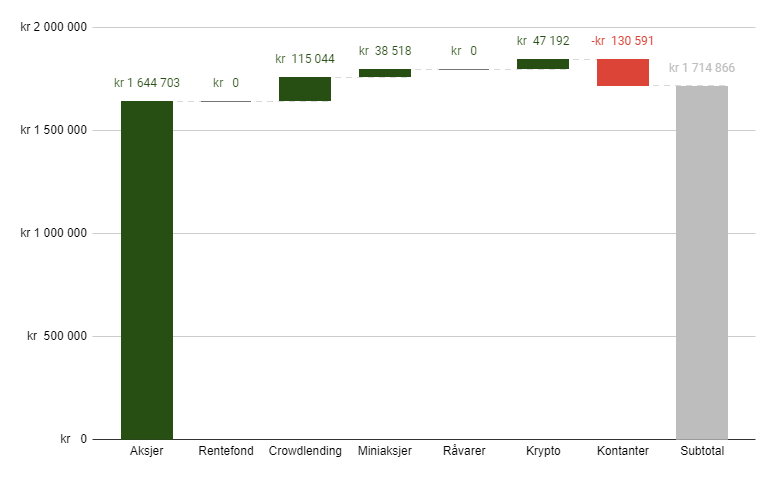Screen dimensions: 778x480
Task: Click the tall green Aksjer bar
Action: 147,270
